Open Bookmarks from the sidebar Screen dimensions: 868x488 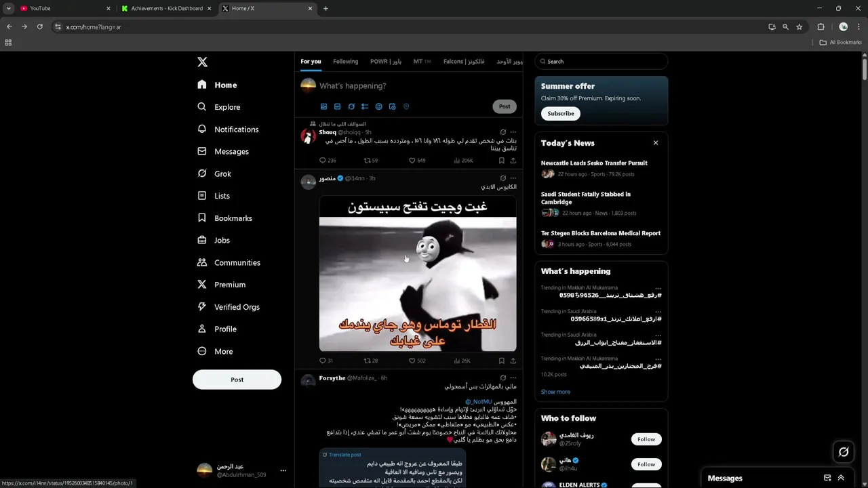click(x=224, y=218)
